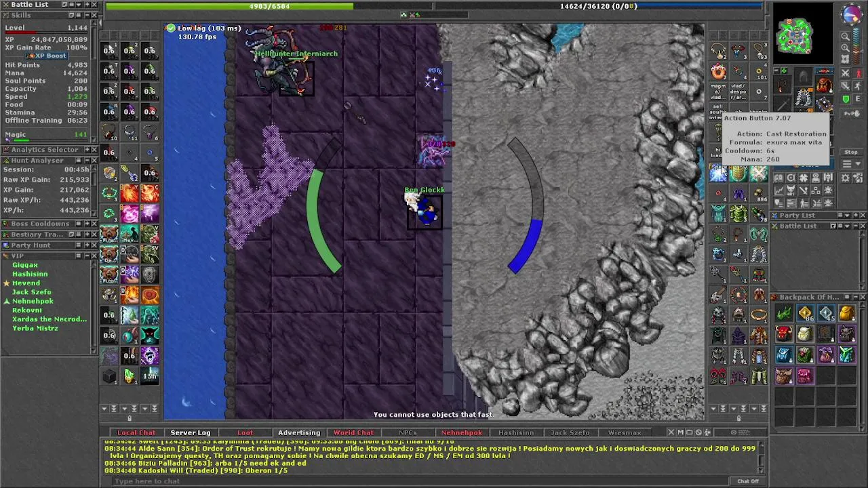Viewport: 868px width, 488px height.
Task: Collapse the minimap with minus button
Action: pos(776,70)
